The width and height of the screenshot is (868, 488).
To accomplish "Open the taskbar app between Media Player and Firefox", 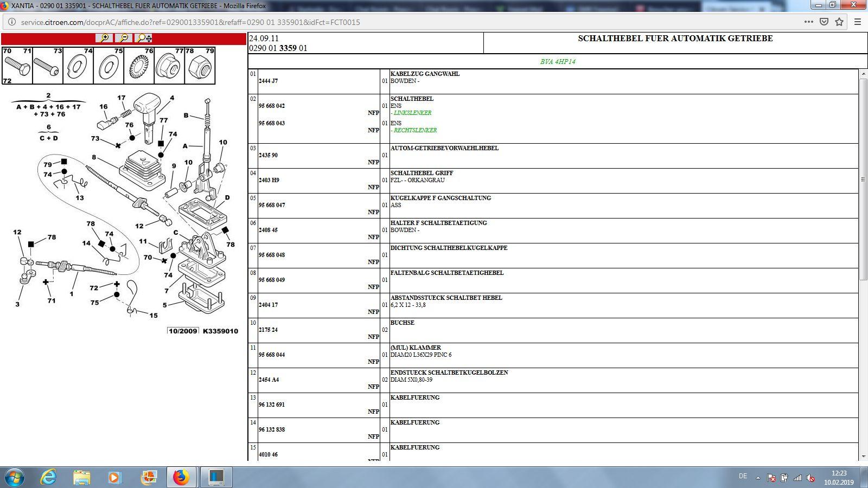I will pos(148,477).
